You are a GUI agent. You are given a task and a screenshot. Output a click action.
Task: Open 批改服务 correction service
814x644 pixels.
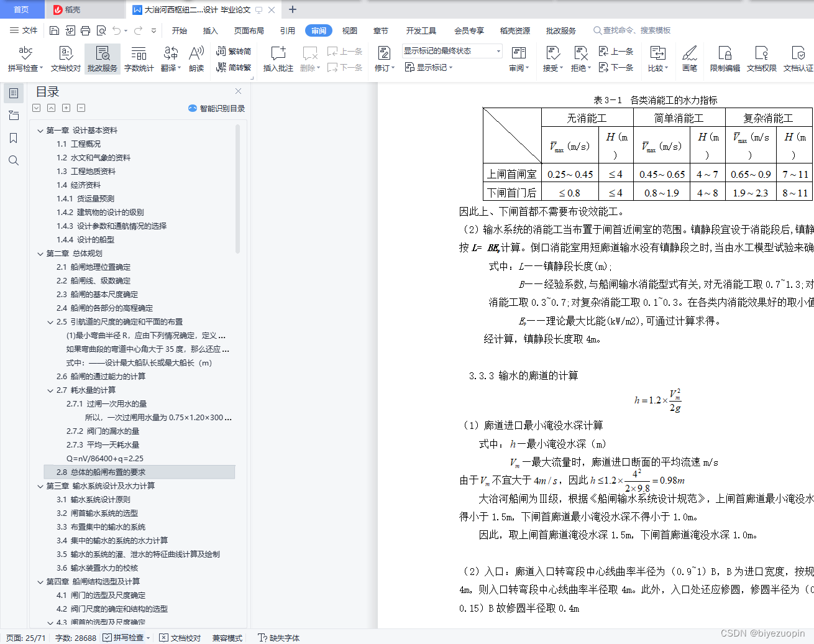click(x=103, y=59)
